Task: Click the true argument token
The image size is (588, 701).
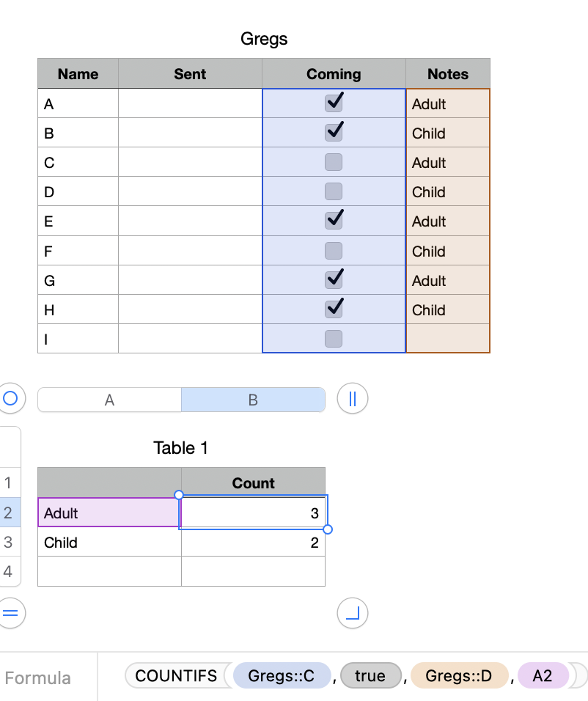Action: pos(370,676)
